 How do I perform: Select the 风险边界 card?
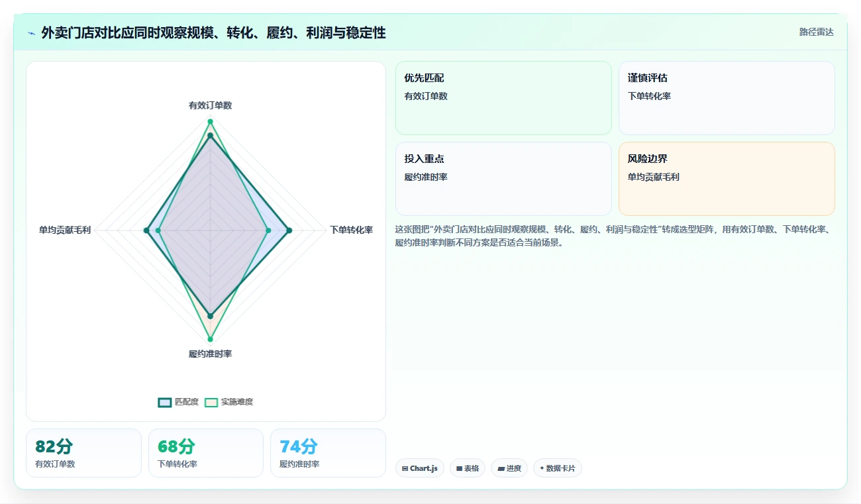(x=727, y=179)
